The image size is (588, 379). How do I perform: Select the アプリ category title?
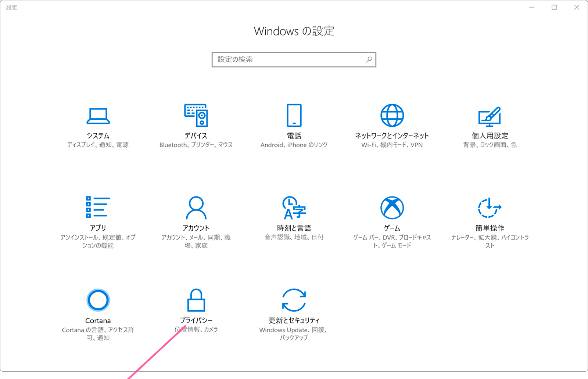(98, 228)
